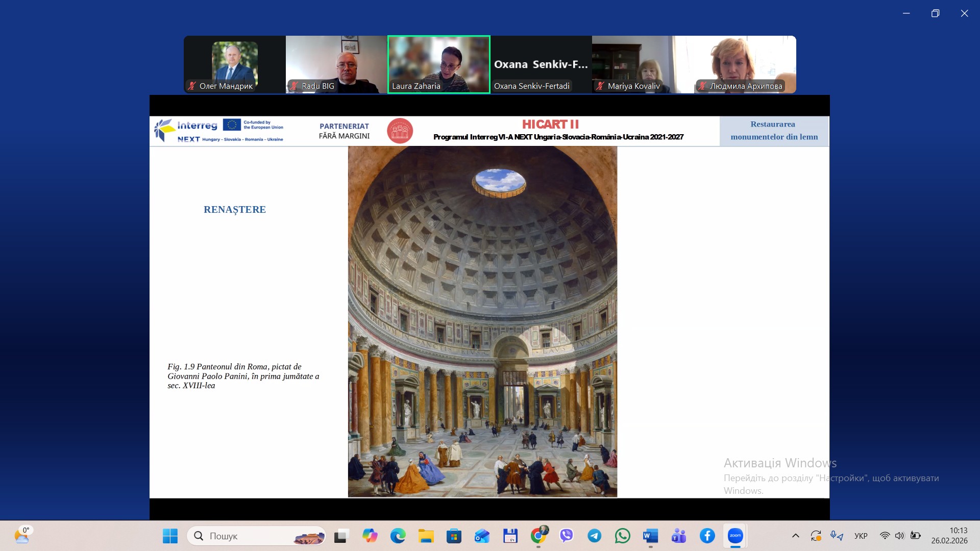Toggle the УКР keyboard language indicator
980x551 pixels.
[861, 536]
